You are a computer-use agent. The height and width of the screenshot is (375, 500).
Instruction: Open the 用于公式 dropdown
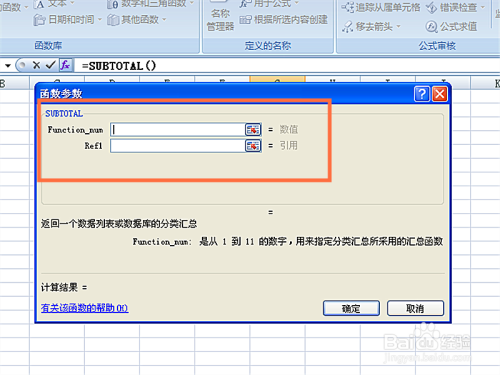click(269, 4)
